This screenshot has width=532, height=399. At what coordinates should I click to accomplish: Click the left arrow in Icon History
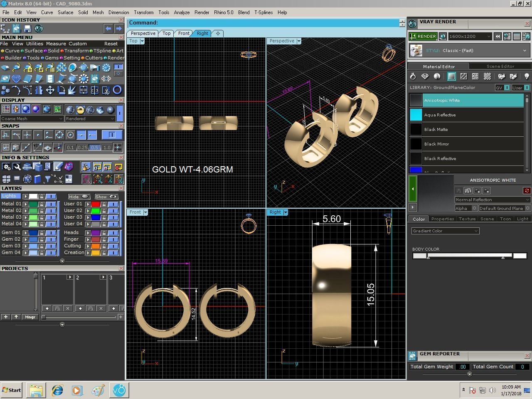click(x=108, y=28)
